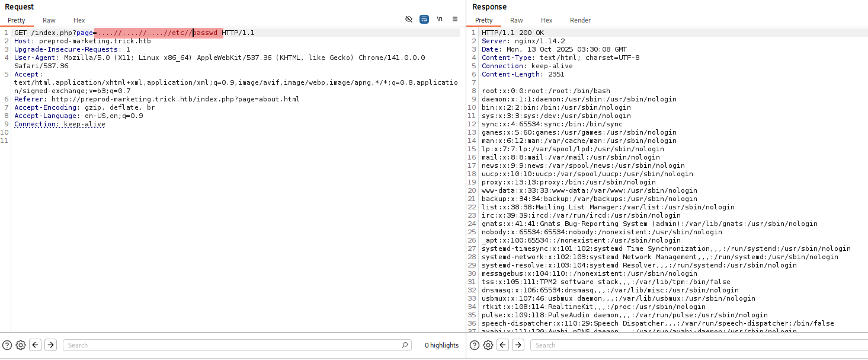
Task: Click next match arrow in Request search
Action: click(51, 345)
